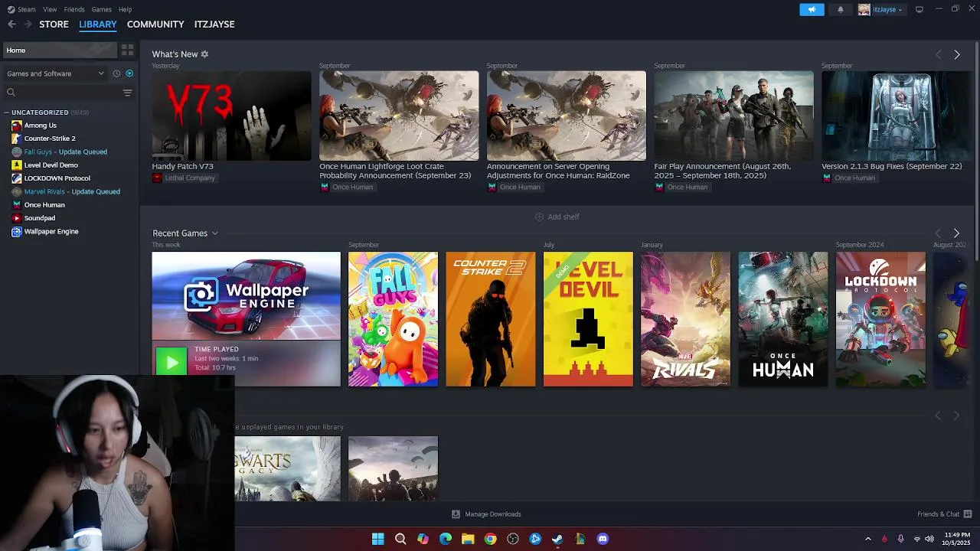Open File Explorer from taskbar
Viewport: 980px width, 551px height.
468,539
